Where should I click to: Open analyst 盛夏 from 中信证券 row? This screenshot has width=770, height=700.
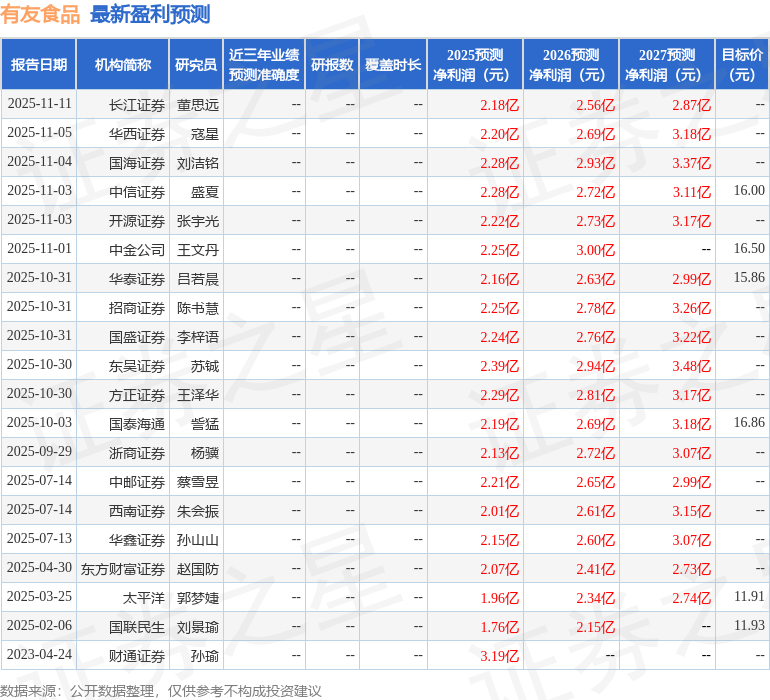[x=204, y=191]
